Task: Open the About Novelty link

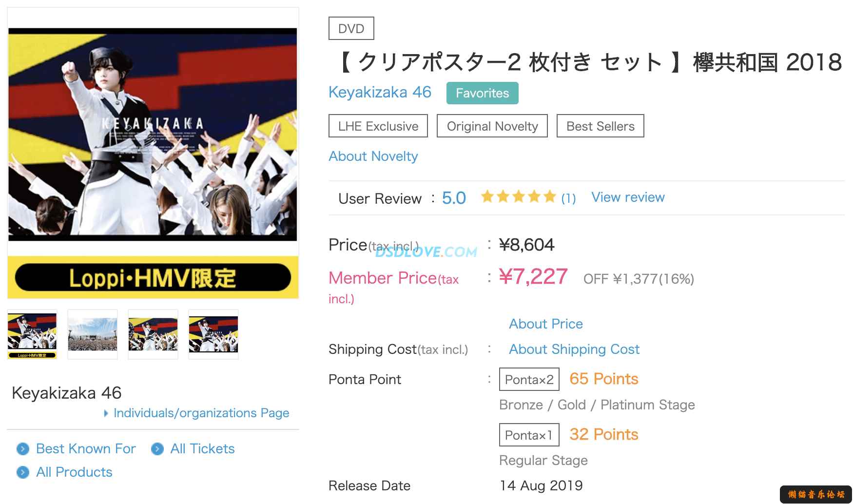Action: [373, 156]
